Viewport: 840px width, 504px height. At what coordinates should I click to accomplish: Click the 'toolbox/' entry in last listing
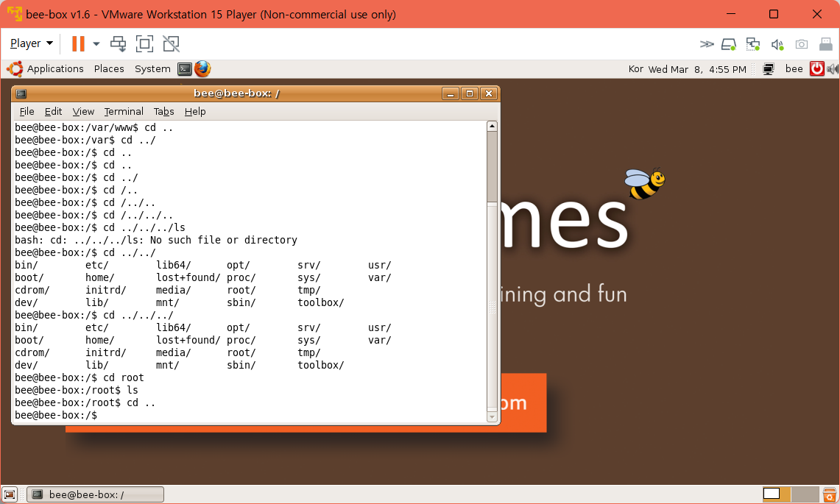321,365
